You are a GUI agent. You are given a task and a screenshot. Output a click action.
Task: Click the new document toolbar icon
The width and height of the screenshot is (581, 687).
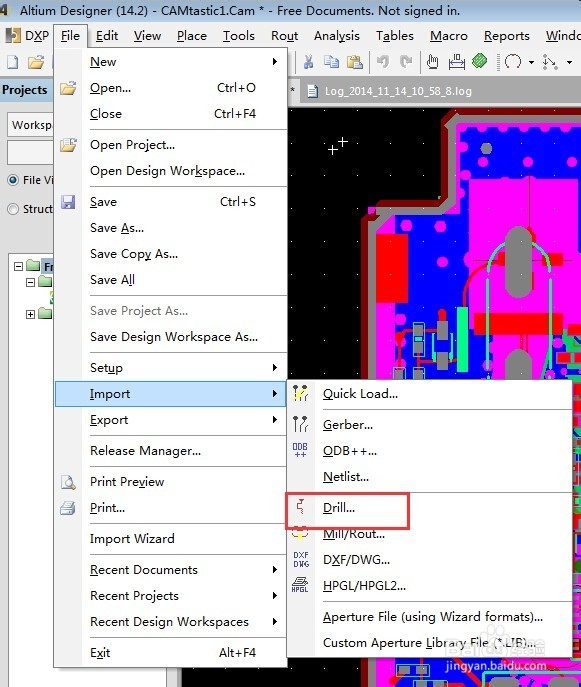[x=13, y=62]
